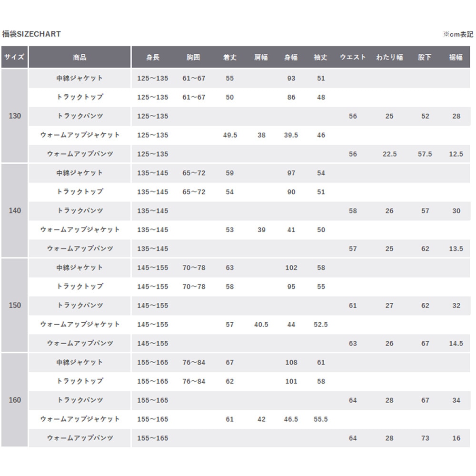Click the 胸囲 column header
The width and height of the screenshot is (476, 476).
pos(194,57)
